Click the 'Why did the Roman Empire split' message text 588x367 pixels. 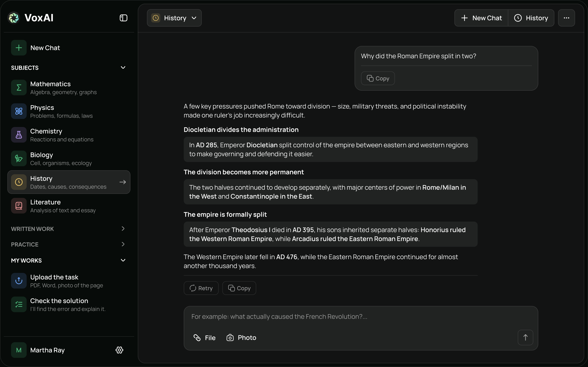pos(418,56)
